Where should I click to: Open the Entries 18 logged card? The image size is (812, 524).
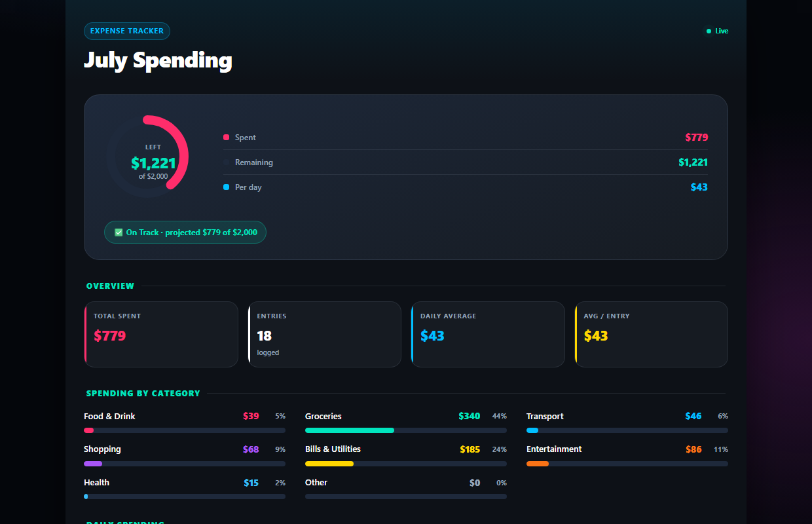coord(325,334)
